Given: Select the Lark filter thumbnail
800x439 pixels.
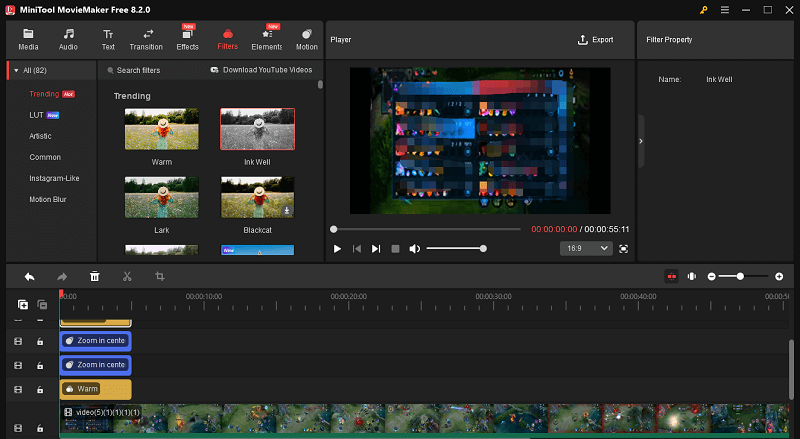Looking at the screenshot, I should click(x=162, y=197).
